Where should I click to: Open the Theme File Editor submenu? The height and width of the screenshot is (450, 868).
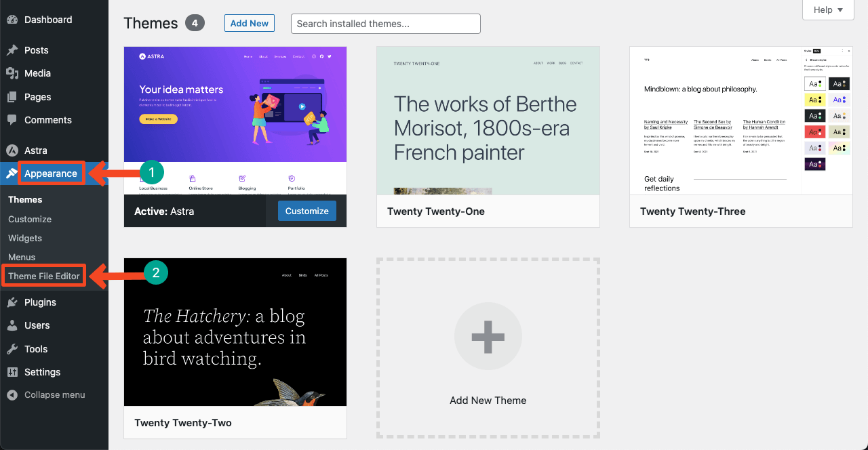[x=44, y=276]
